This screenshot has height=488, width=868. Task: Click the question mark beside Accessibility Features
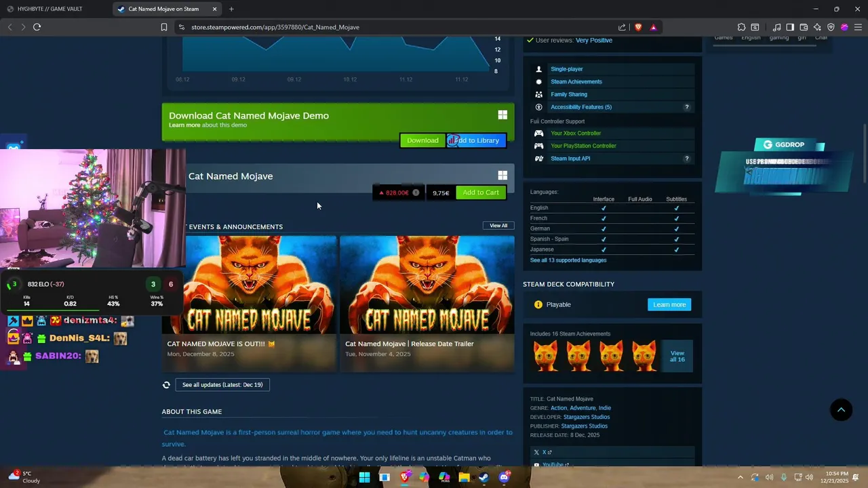(x=686, y=107)
